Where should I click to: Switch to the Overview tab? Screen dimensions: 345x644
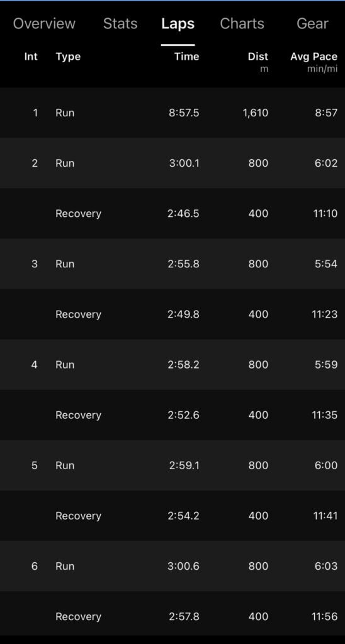pyautogui.click(x=45, y=23)
